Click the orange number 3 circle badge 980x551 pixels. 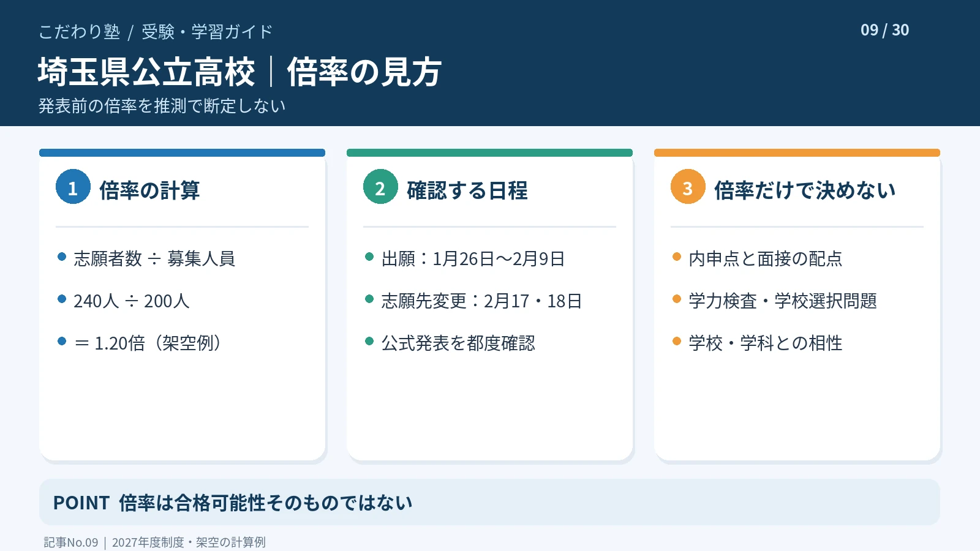coord(688,187)
